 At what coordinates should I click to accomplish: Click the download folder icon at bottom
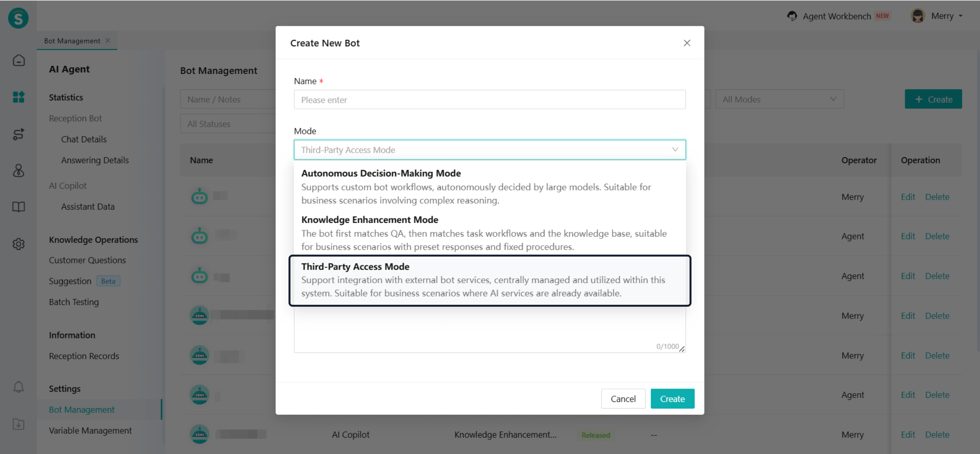pos(18,424)
